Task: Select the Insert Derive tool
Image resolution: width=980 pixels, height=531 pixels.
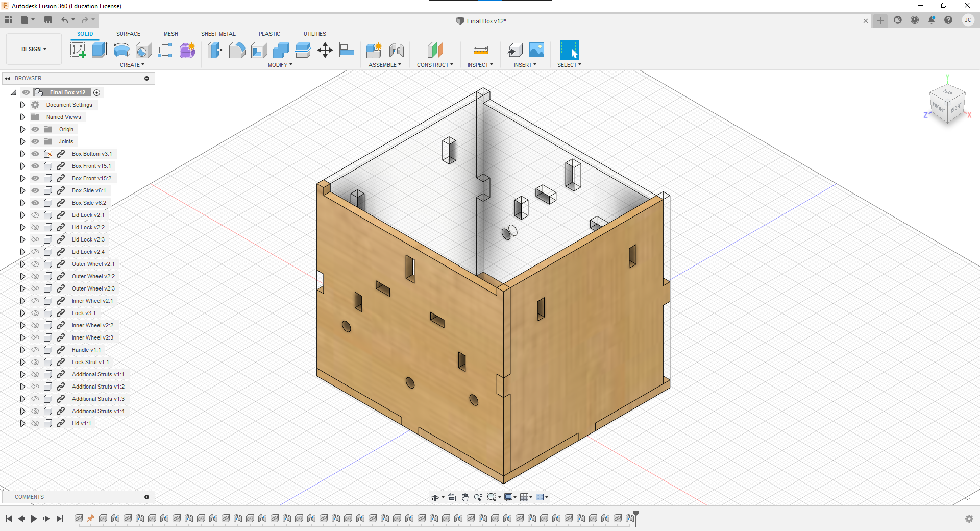Action: (515, 50)
